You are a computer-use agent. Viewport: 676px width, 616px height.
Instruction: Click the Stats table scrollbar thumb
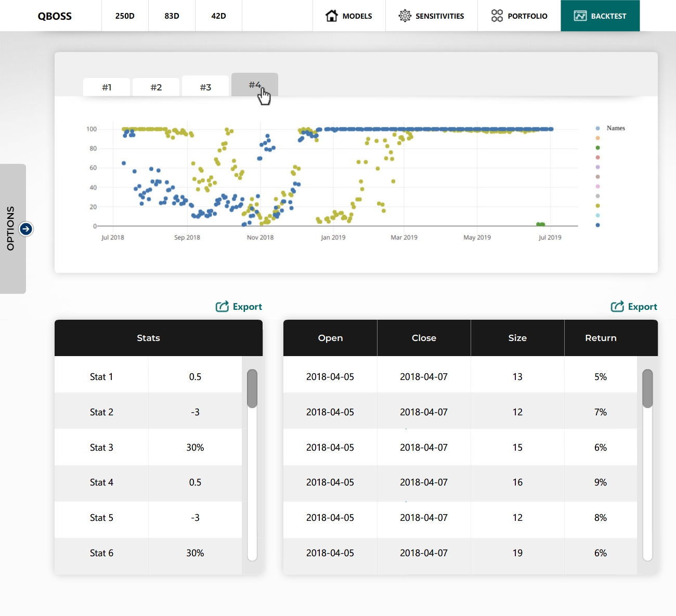click(252, 388)
